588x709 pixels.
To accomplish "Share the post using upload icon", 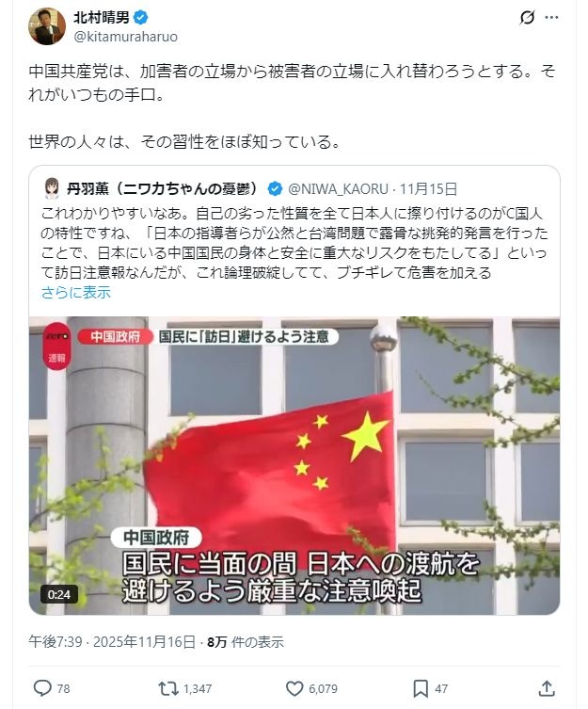I will point(547,687).
